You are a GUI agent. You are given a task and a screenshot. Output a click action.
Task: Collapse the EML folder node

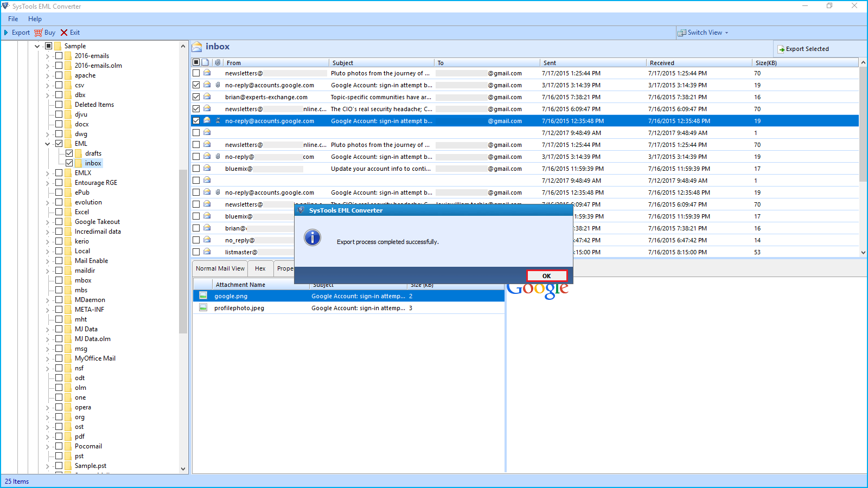[x=47, y=144]
